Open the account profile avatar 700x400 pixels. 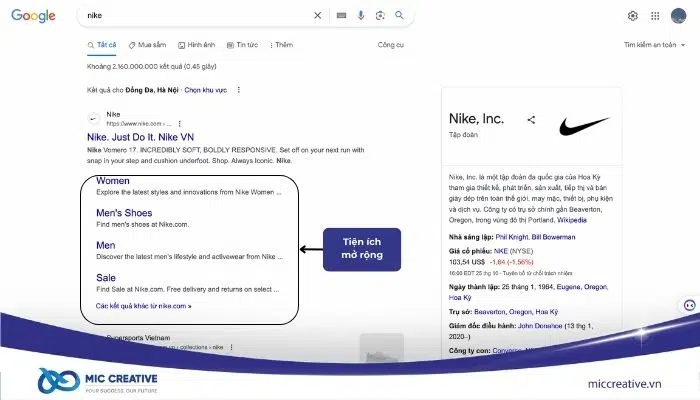click(x=679, y=16)
